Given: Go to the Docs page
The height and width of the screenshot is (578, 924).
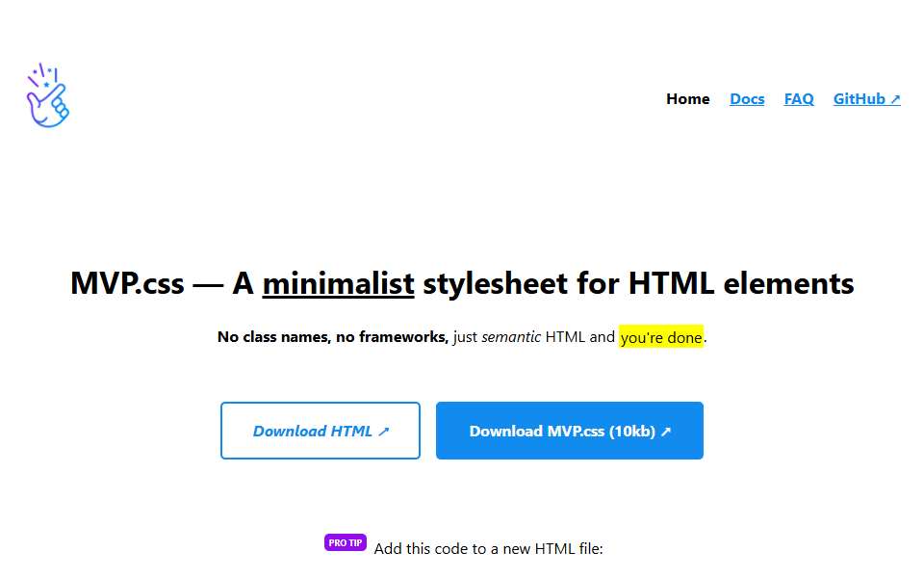Looking at the screenshot, I should point(747,99).
